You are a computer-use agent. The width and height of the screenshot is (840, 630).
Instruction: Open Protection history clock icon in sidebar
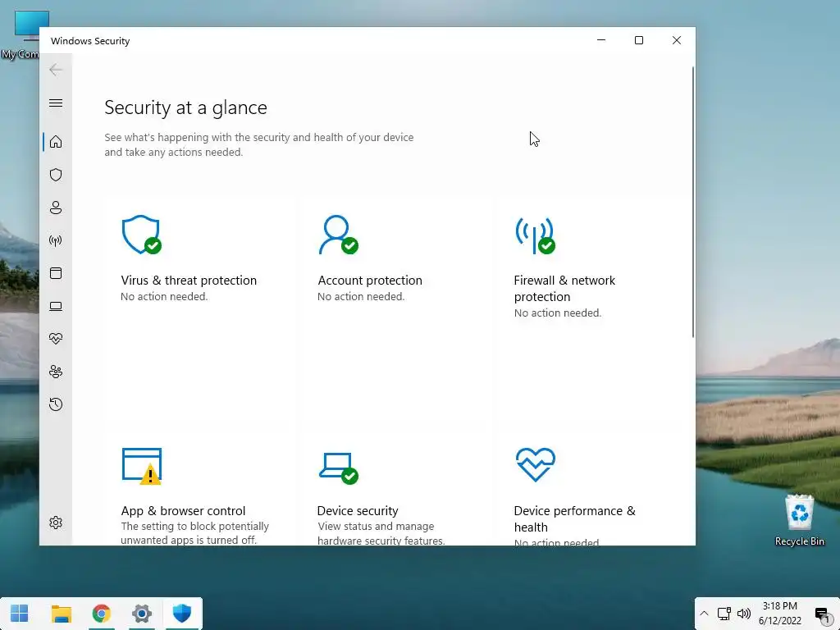(56, 404)
